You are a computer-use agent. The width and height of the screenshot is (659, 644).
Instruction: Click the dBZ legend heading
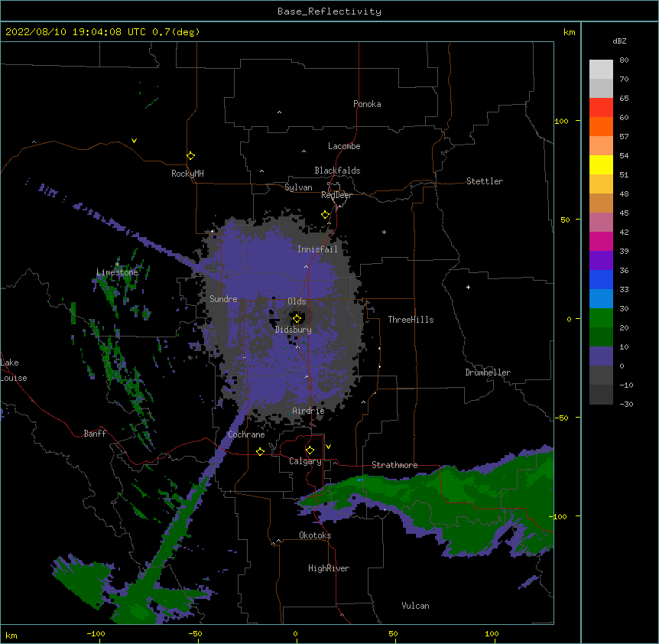(619, 41)
